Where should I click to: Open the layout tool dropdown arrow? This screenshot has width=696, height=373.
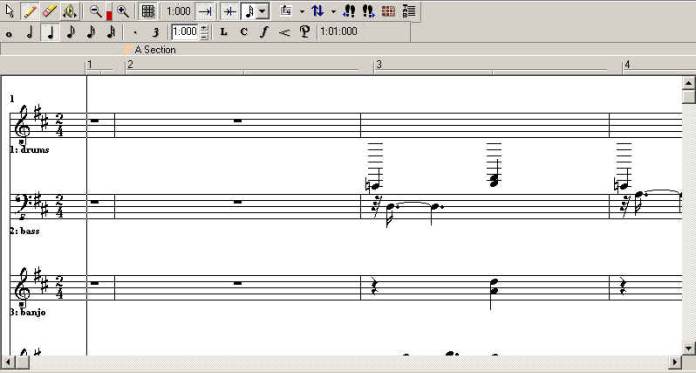302,12
